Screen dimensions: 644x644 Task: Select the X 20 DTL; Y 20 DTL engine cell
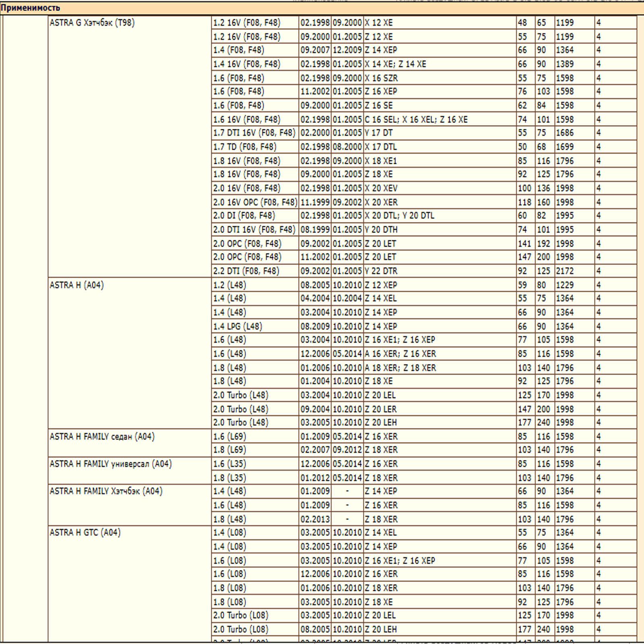pyautogui.click(x=400, y=216)
